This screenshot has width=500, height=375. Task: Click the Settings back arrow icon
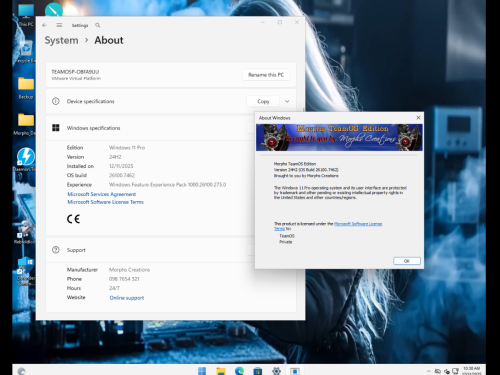click(44, 25)
